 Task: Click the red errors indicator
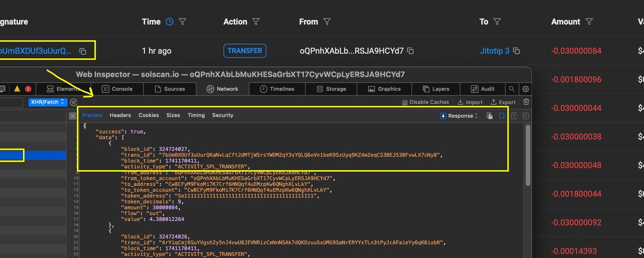click(28, 89)
